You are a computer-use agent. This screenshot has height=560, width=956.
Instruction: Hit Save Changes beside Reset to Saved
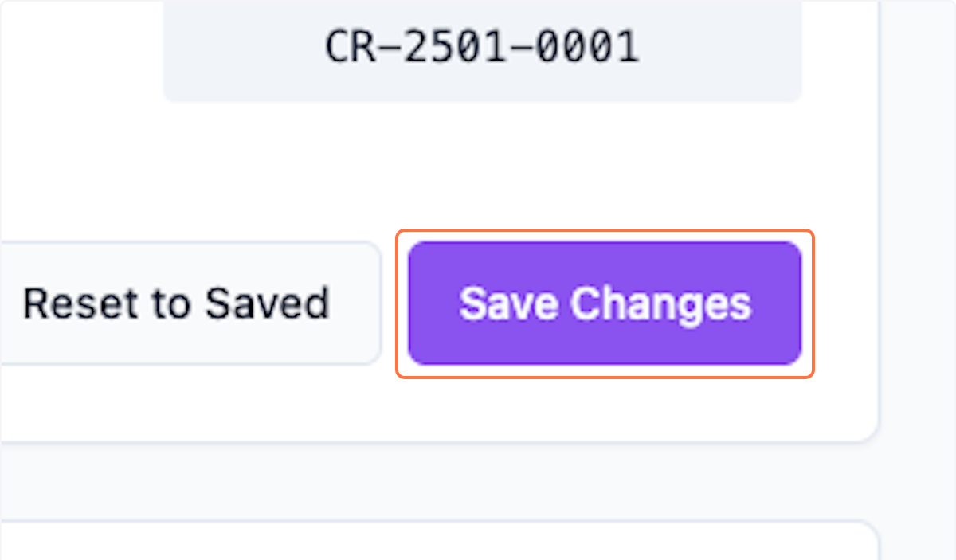click(x=605, y=303)
